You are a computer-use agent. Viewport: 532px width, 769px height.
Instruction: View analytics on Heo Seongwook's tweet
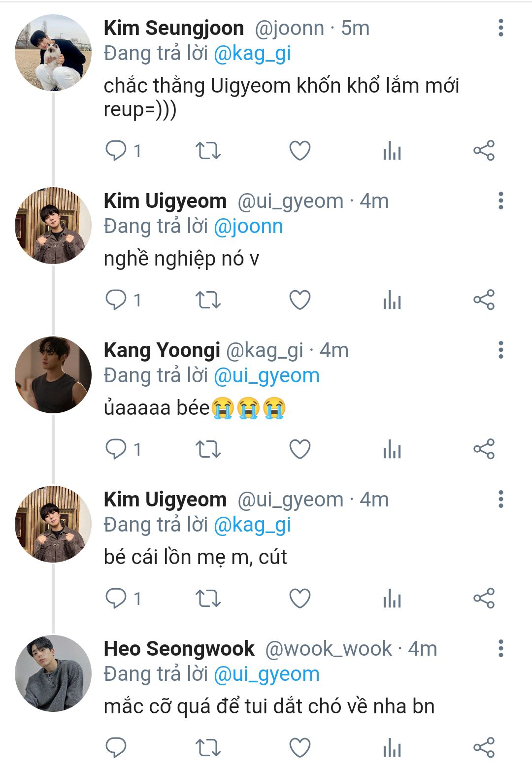392,748
